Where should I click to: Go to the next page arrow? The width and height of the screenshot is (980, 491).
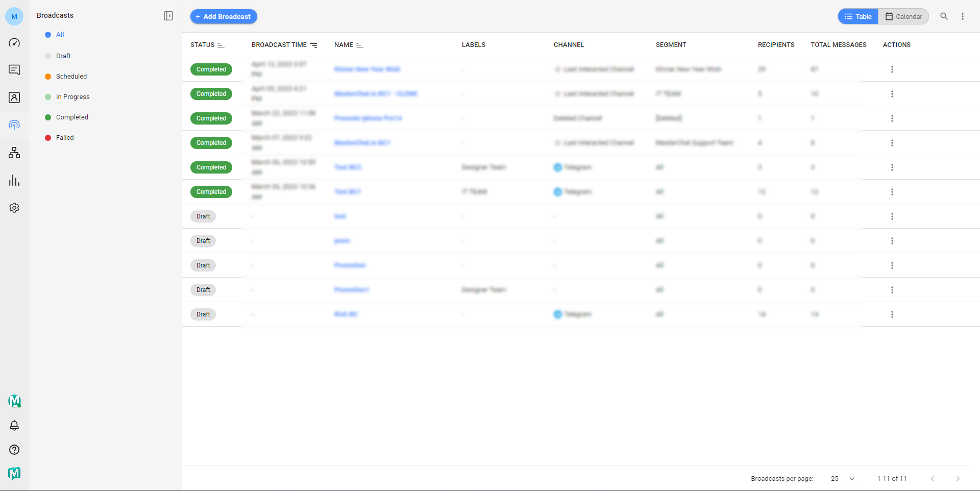coord(958,479)
